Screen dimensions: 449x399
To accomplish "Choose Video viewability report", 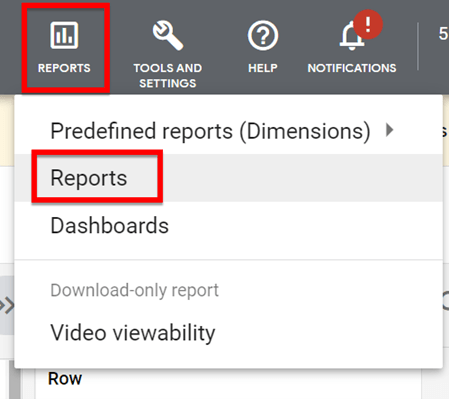I will pos(229,333).
